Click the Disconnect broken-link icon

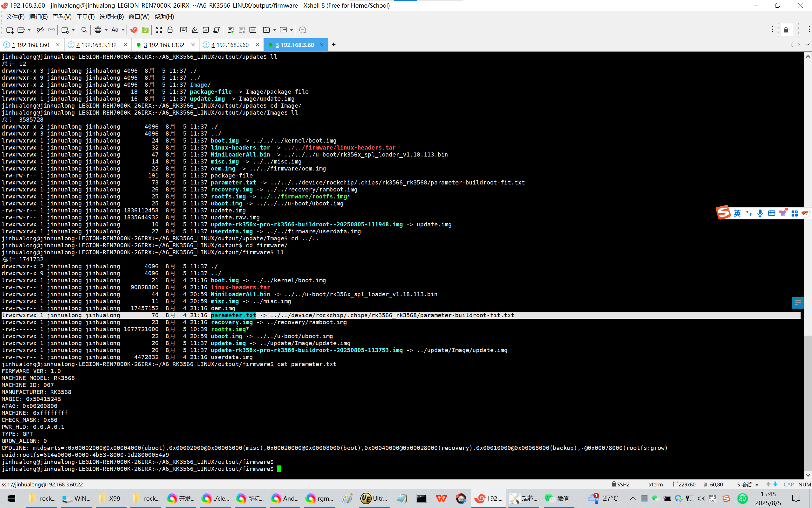[x=40, y=30]
